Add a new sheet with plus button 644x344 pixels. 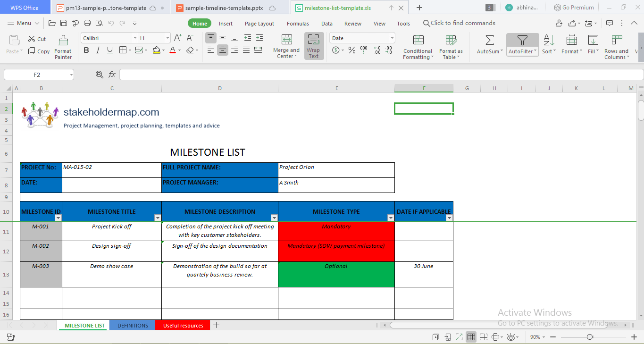pyautogui.click(x=216, y=325)
